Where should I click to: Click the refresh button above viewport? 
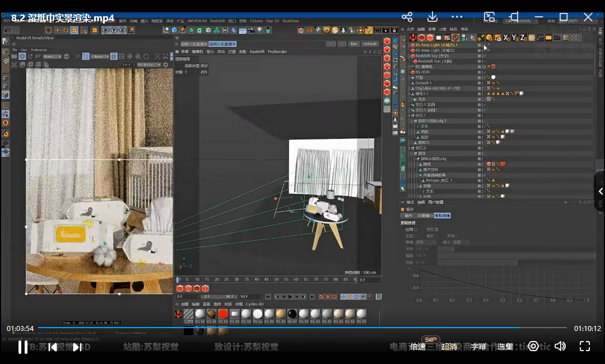pyautogui.click(x=370, y=44)
